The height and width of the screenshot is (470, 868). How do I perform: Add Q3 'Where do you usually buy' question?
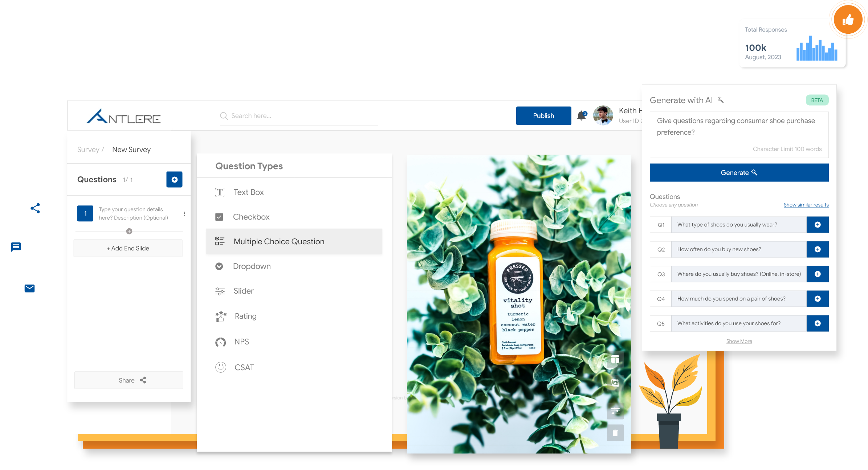(817, 274)
